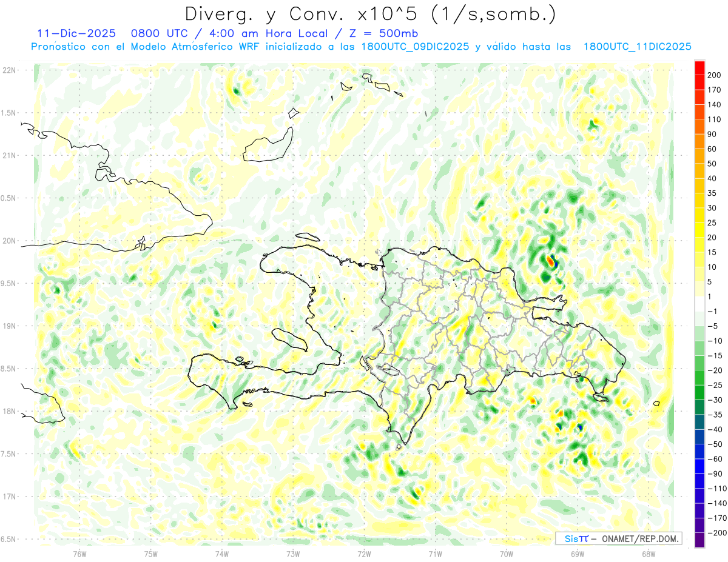Click the colorbar label 60
This screenshot has height=562, width=728.
[x=713, y=149]
